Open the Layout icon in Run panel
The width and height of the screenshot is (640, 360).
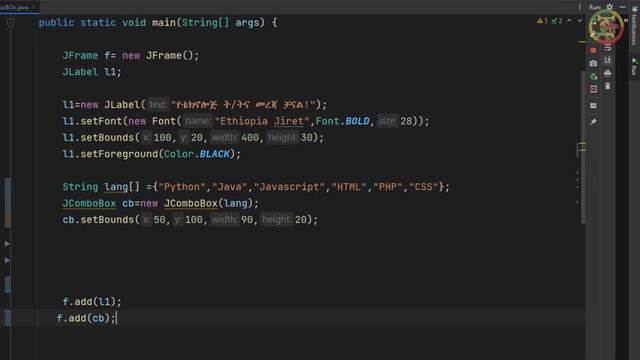(x=593, y=106)
